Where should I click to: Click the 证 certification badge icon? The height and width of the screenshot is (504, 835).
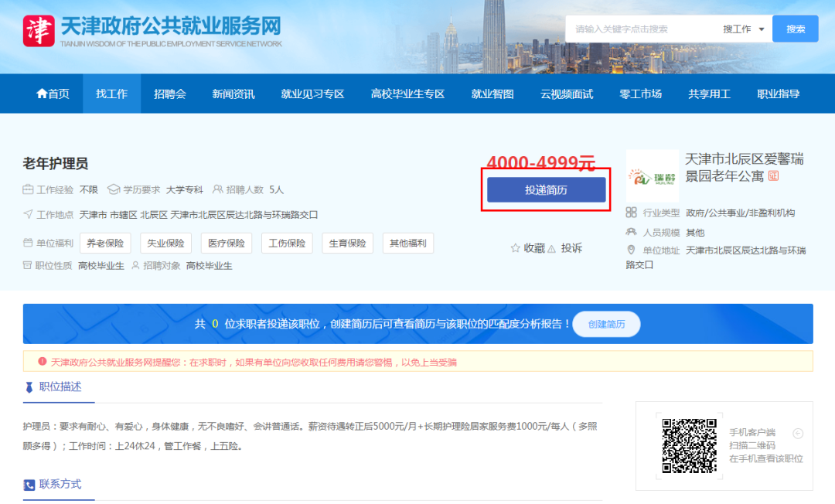tap(773, 175)
